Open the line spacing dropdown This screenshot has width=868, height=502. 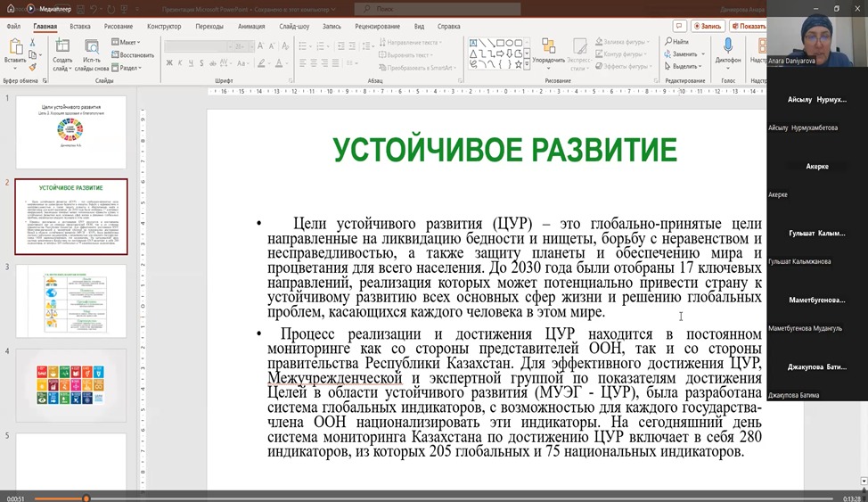point(368,46)
